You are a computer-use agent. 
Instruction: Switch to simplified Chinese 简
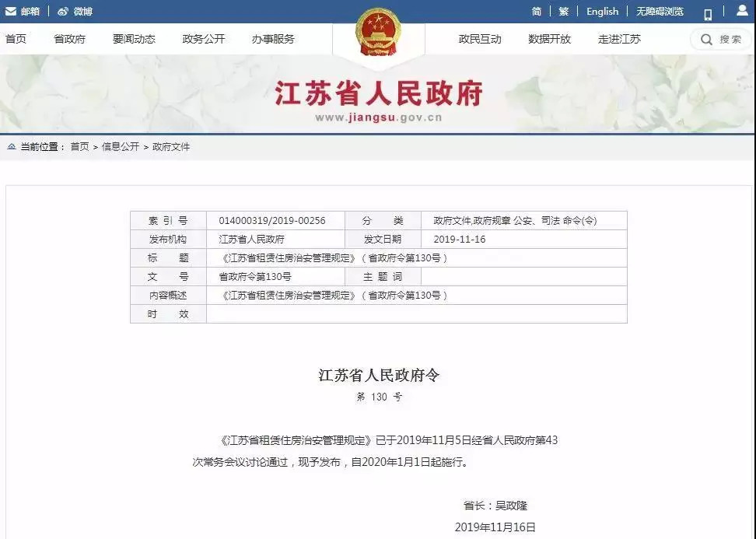tap(537, 12)
